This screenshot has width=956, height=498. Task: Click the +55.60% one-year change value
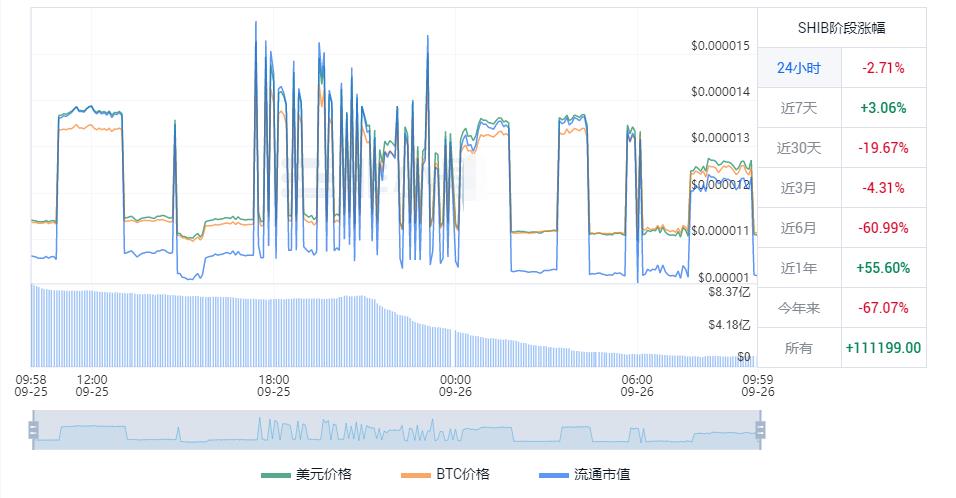point(882,268)
